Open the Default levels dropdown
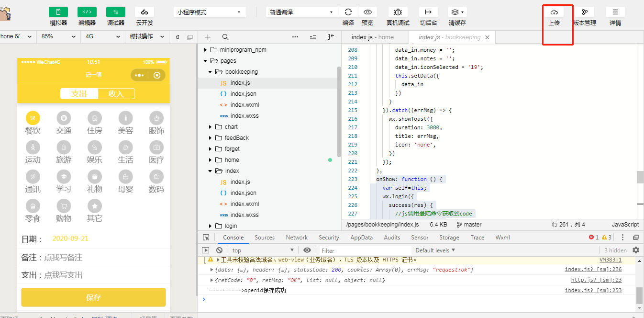Image resolution: width=644 pixels, height=318 pixels. point(435,250)
